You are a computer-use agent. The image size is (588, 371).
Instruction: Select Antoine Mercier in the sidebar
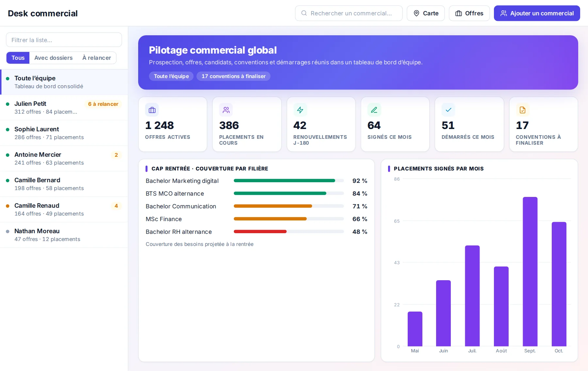[x=64, y=158]
